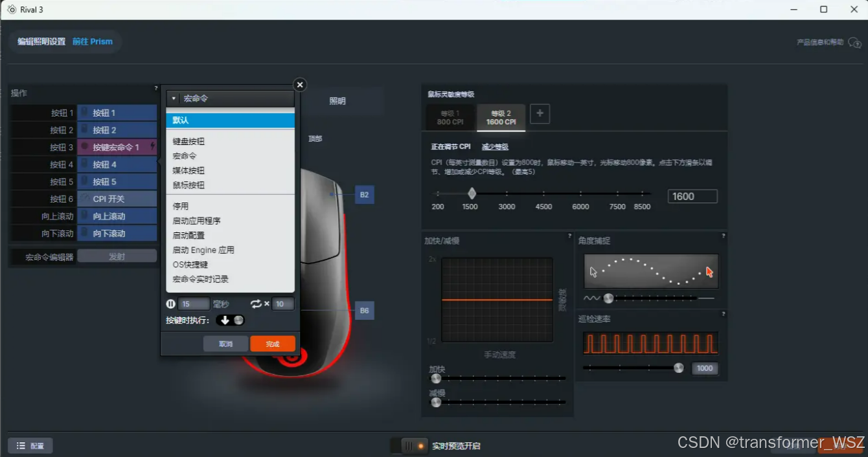This screenshot has height=457, width=868.
Task: Click the polling rate slider handle
Action: click(678, 368)
